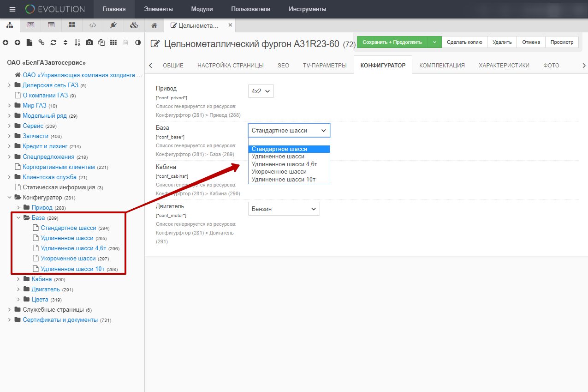Open the plugins plug-icon sidebar tab
Image resolution: width=588 pixels, height=392 pixels.
pyautogui.click(x=113, y=25)
